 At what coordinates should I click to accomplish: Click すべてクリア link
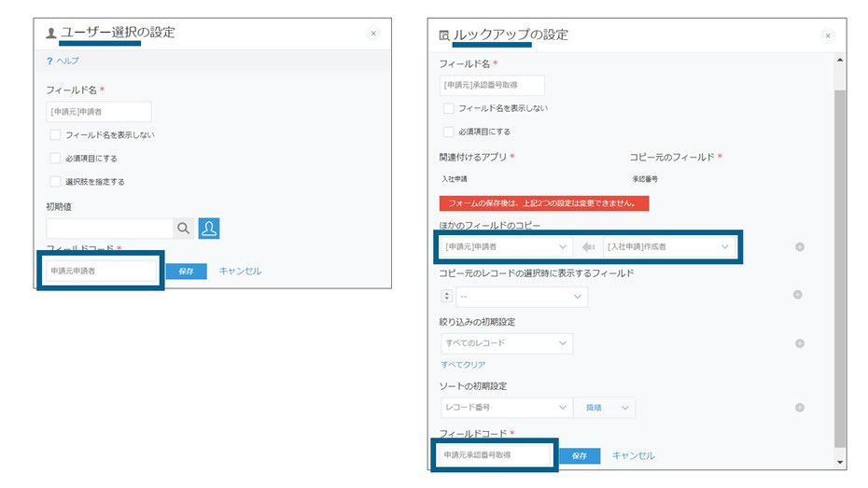[x=463, y=365]
